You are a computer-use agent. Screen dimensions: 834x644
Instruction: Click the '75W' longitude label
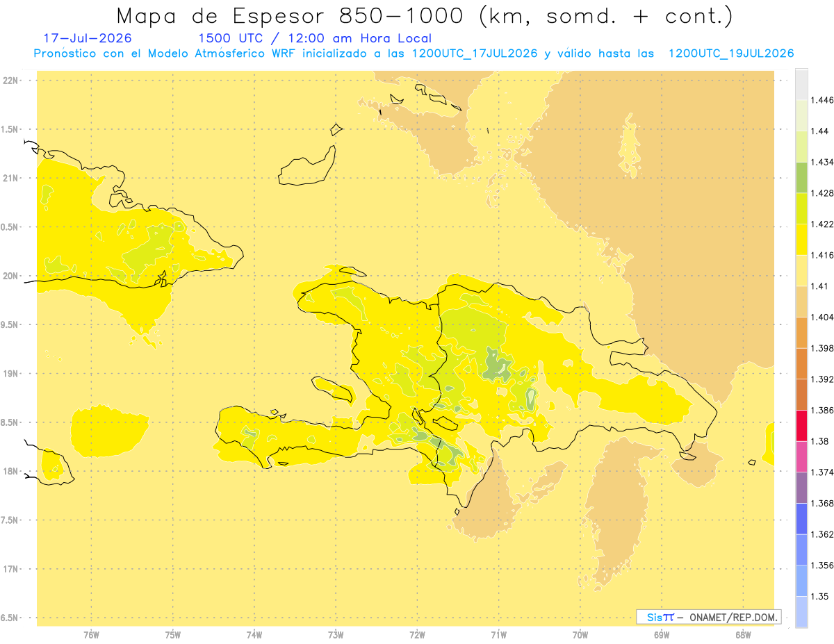pos(172,635)
